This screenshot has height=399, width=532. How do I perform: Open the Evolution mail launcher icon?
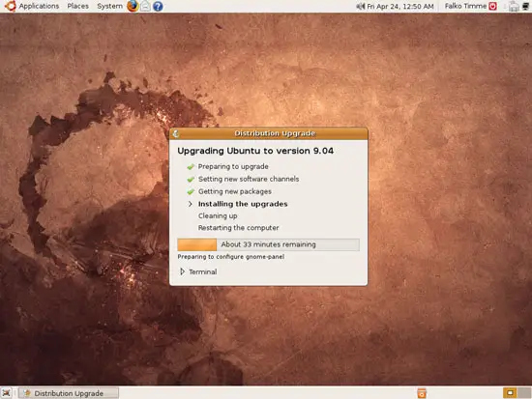[x=145, y=6]
